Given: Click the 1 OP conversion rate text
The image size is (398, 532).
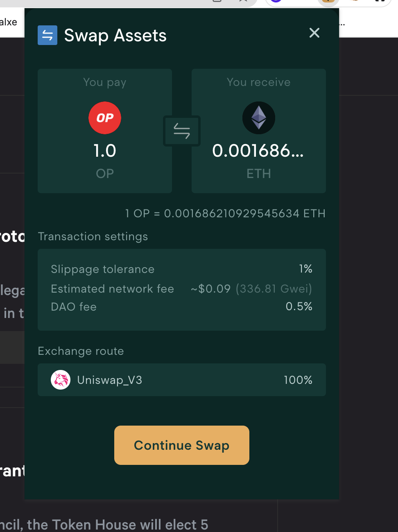Looking at the screenshot, I should click(225, 213).
